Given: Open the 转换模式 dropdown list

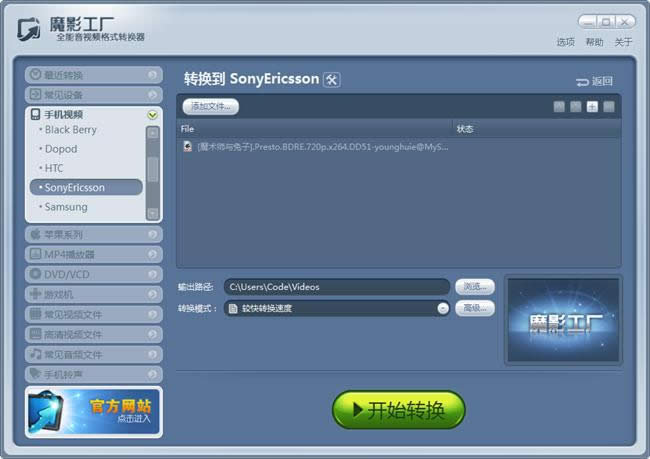Looking at the screenshot, I should [x=442, y=308].
